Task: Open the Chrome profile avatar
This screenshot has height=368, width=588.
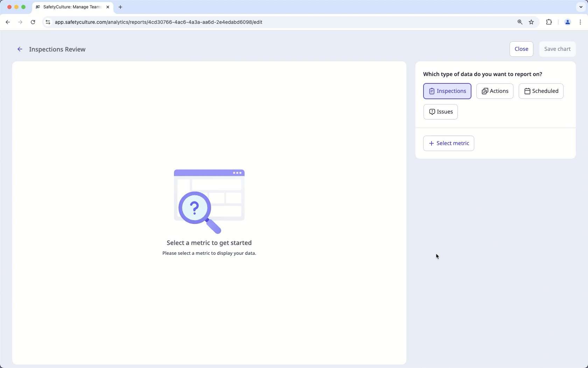Action: (567, 22)
